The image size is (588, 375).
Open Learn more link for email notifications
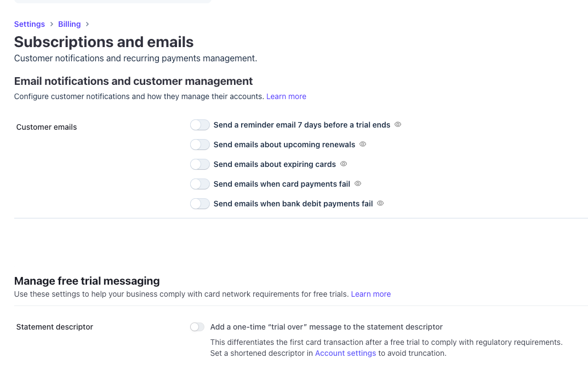coord(286,96)
